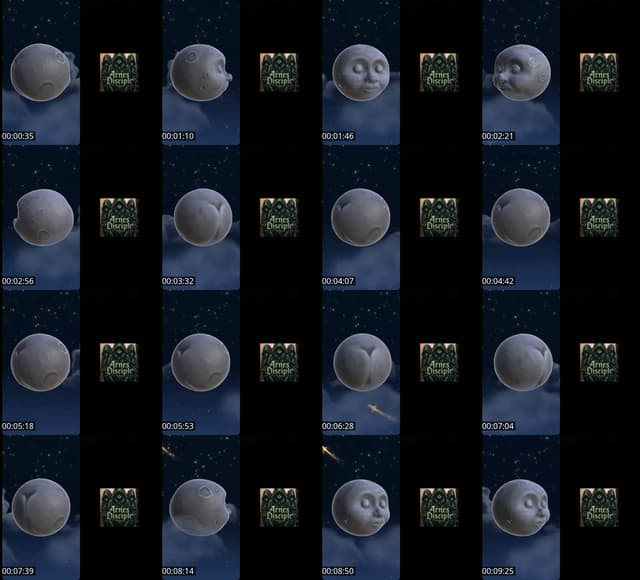Open the moon frame at 00:01:10
The image size is (640, 580).
(201, 73)
